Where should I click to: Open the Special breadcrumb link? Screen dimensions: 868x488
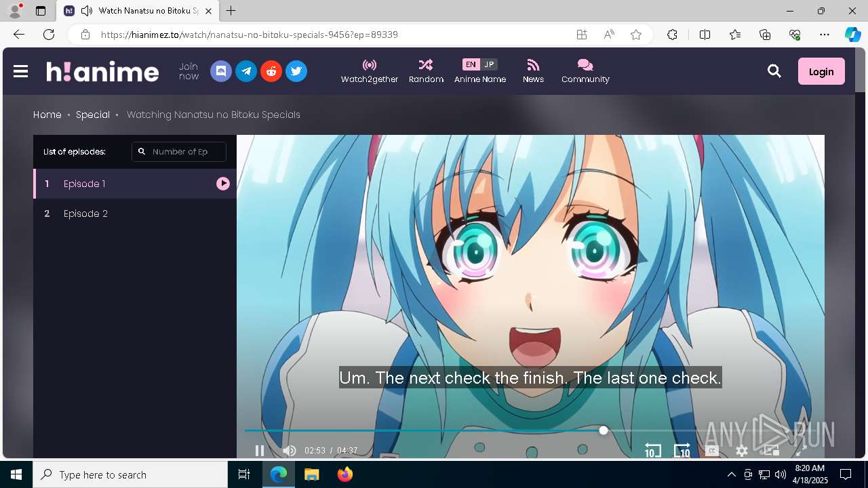(93, 115)
